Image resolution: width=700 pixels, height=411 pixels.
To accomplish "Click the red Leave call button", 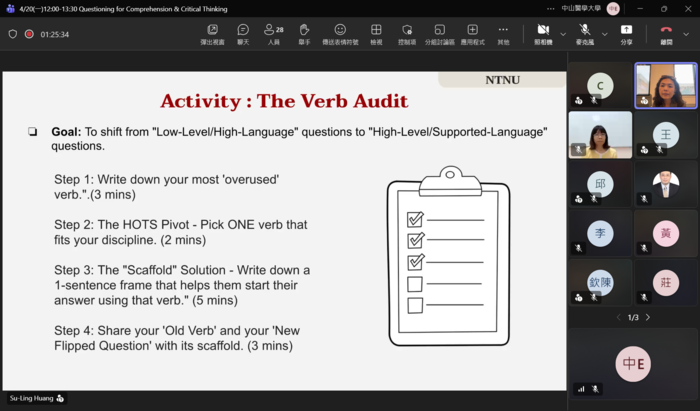I will (665, 32).
